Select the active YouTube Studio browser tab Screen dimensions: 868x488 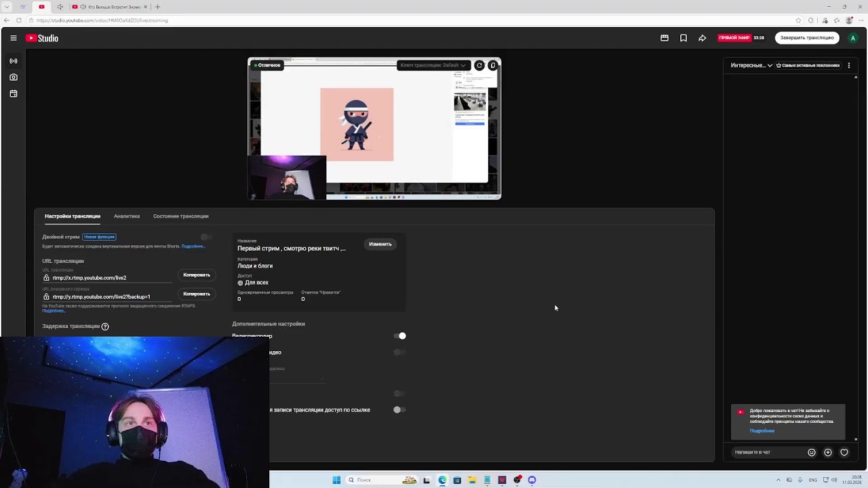(x=41, y=7)
